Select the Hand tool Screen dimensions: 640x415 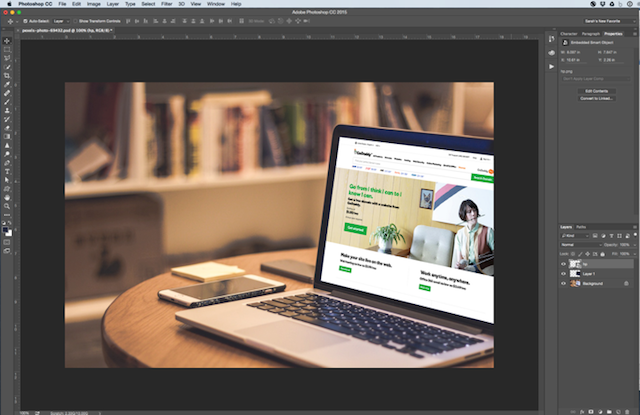[7, 198]
